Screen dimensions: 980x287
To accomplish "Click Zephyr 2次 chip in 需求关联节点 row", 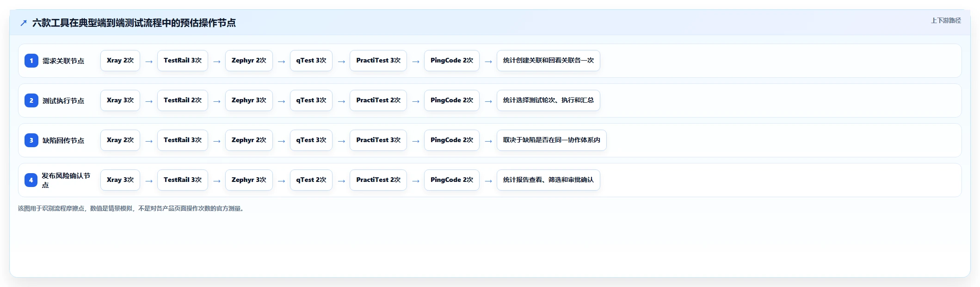I will (249, 61).
